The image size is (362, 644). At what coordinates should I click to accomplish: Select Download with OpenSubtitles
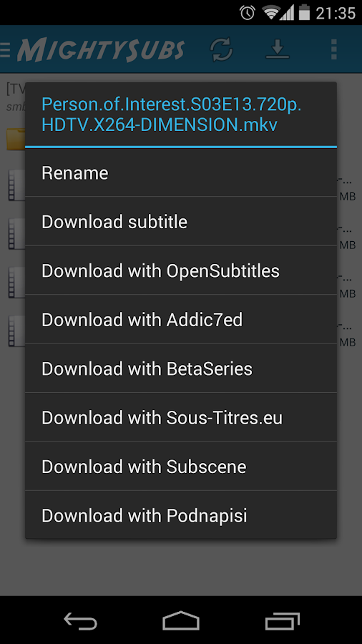click(x=181, y=270)
